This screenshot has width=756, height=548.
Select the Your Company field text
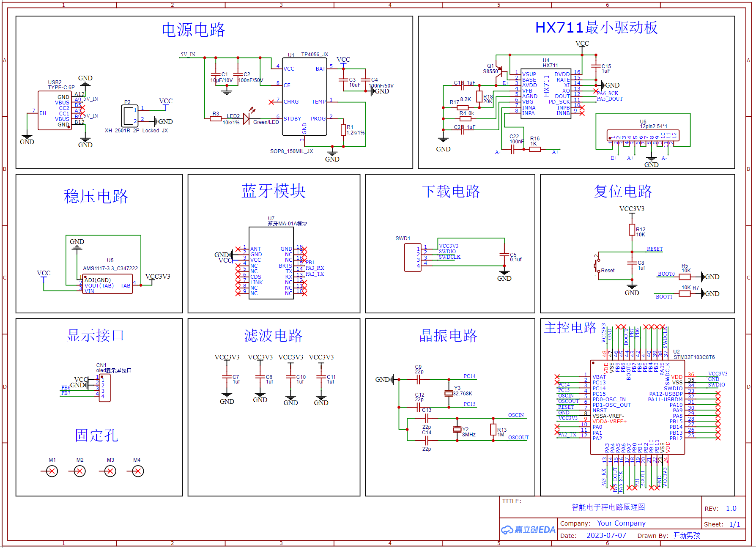click(x=621, y=523)
